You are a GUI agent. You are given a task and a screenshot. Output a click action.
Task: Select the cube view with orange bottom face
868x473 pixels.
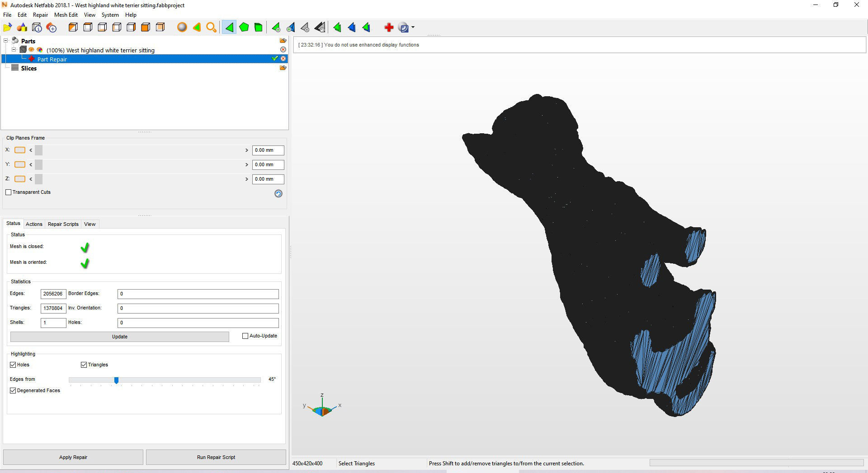click(x=102, y=28)
